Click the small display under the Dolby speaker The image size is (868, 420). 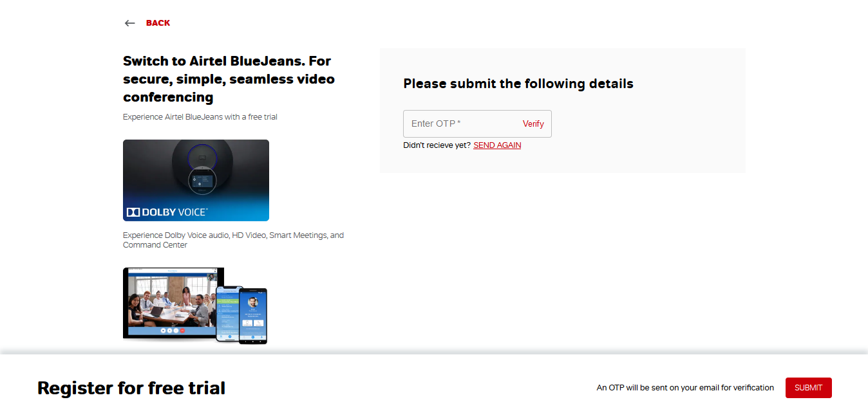click(x=203, y=180)
